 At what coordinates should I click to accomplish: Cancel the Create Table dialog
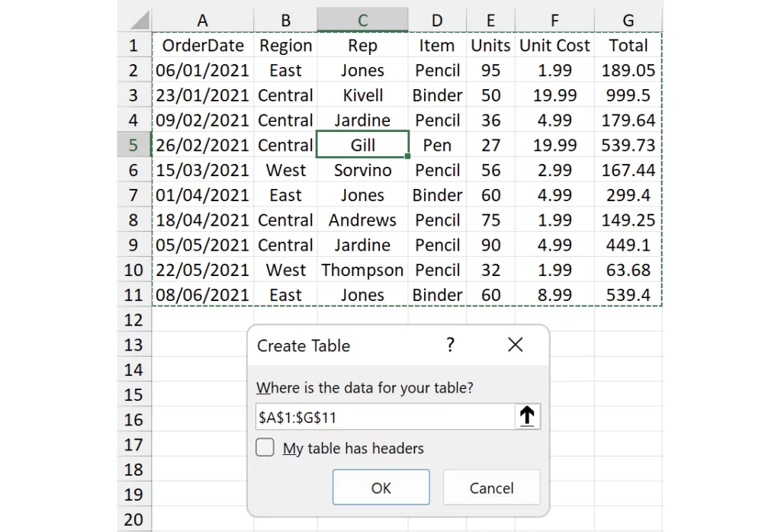[491, 488]
